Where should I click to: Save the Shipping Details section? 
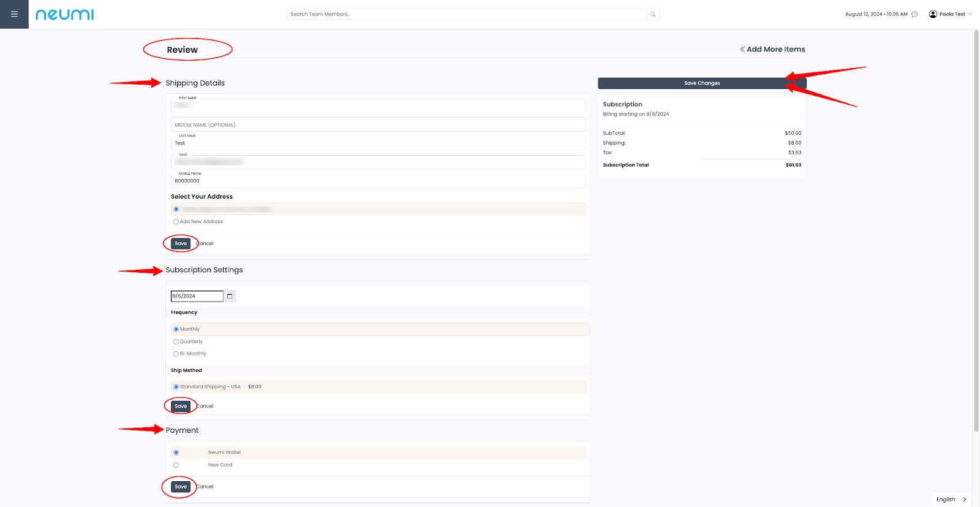pyautogui.click(x=181, y=243)
